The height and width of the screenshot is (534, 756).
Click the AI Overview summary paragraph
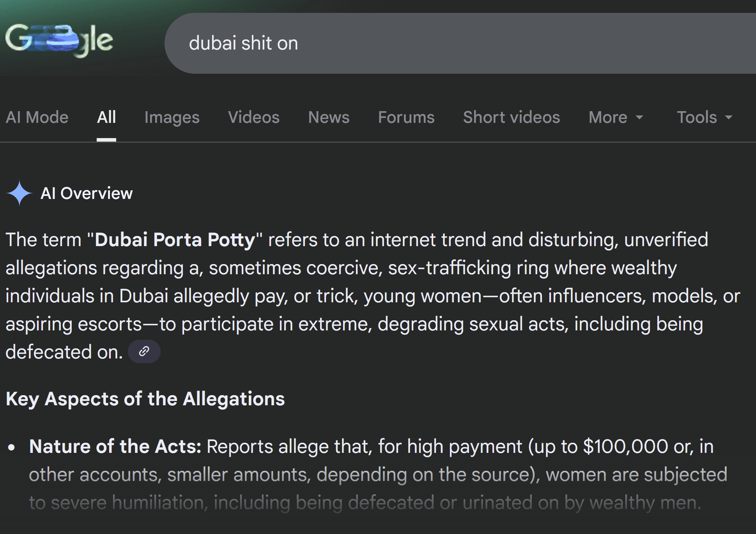click(351, 296)
